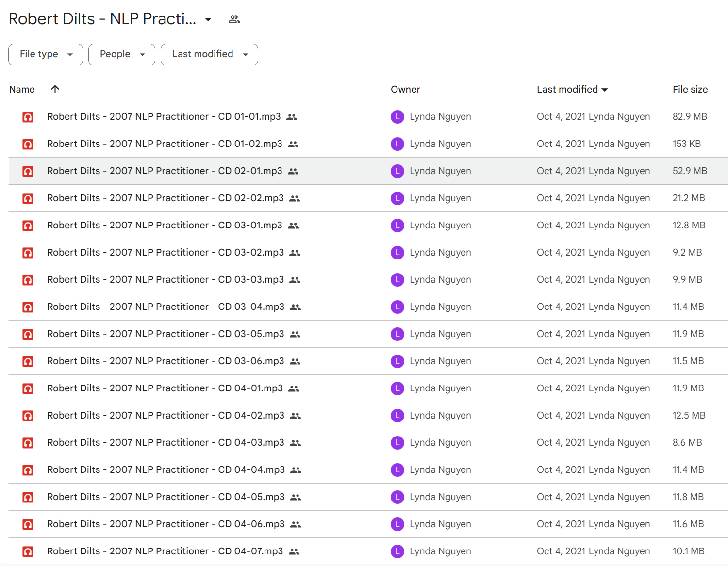Click audio file icon for CD 03-01.mp3
Viewport: 728px width, 566px height.
coord(28,226)
